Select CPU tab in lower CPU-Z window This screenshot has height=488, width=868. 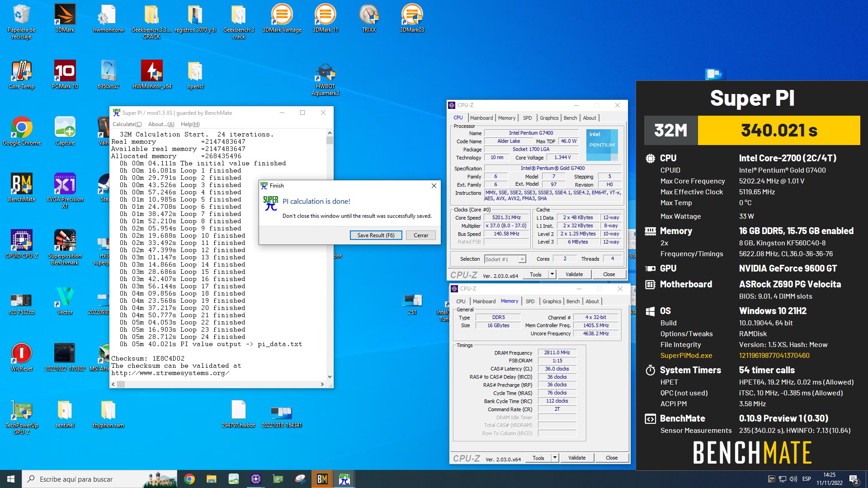(x=461, y=301)
